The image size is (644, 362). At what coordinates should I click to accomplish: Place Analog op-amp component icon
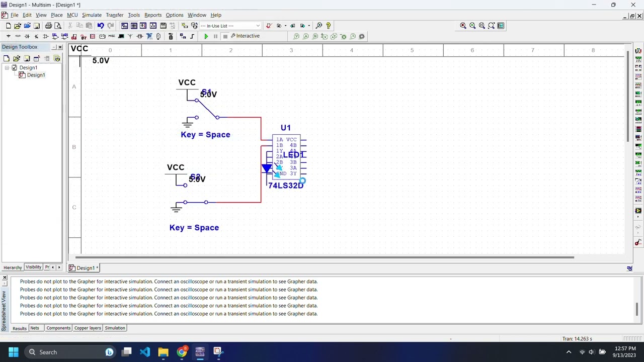tap(46, 36)
